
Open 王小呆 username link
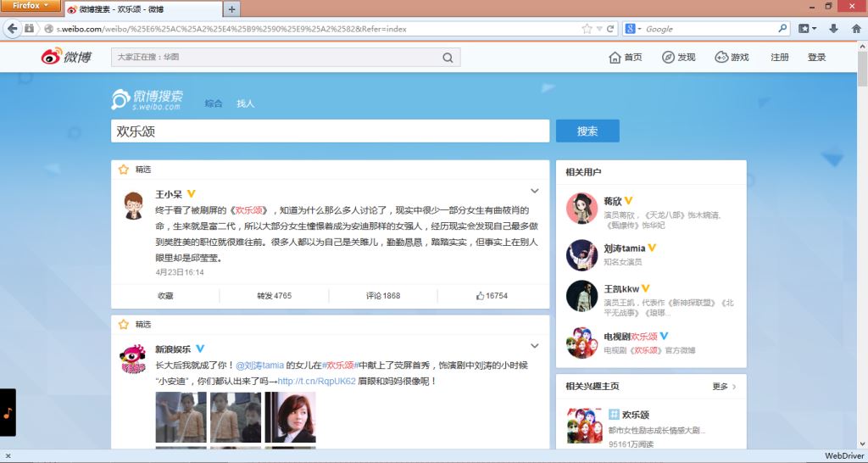click(x=169, y=194)
